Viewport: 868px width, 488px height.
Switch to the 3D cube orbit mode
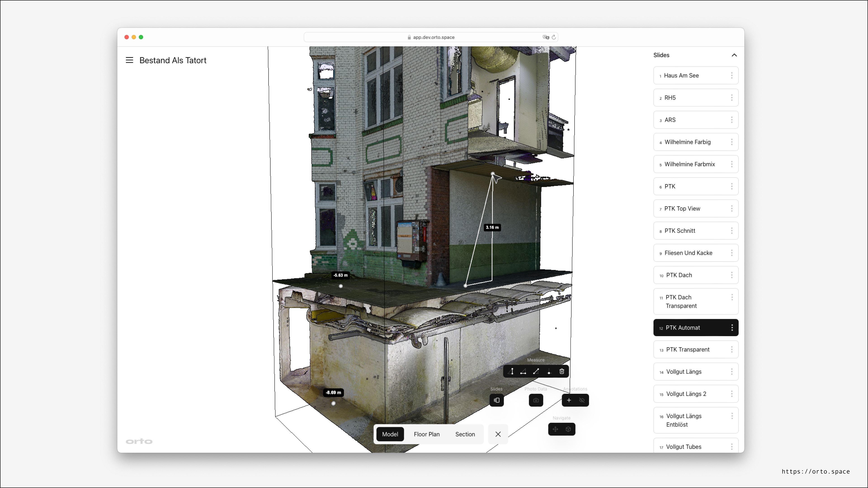pyautogui.click(x=568, y=429)
